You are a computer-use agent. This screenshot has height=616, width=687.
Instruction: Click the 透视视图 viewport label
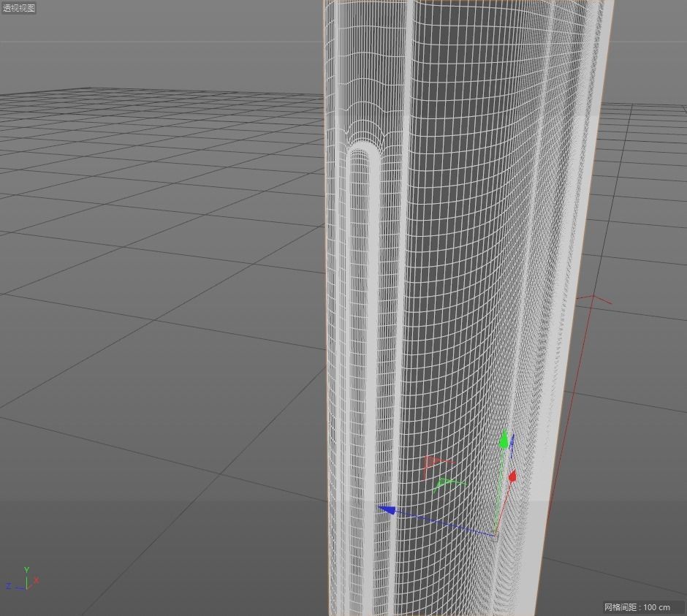pyautogui.click(x=18, y=8)
